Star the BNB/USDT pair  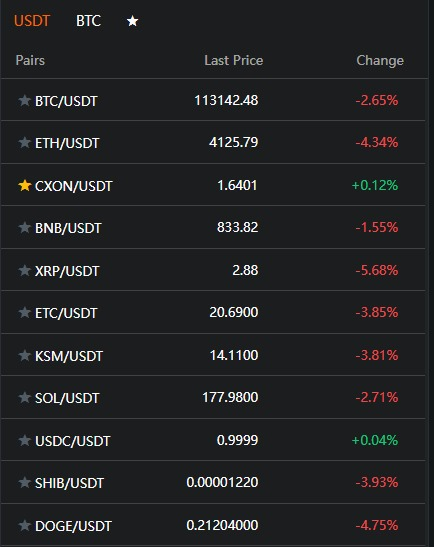24,227
